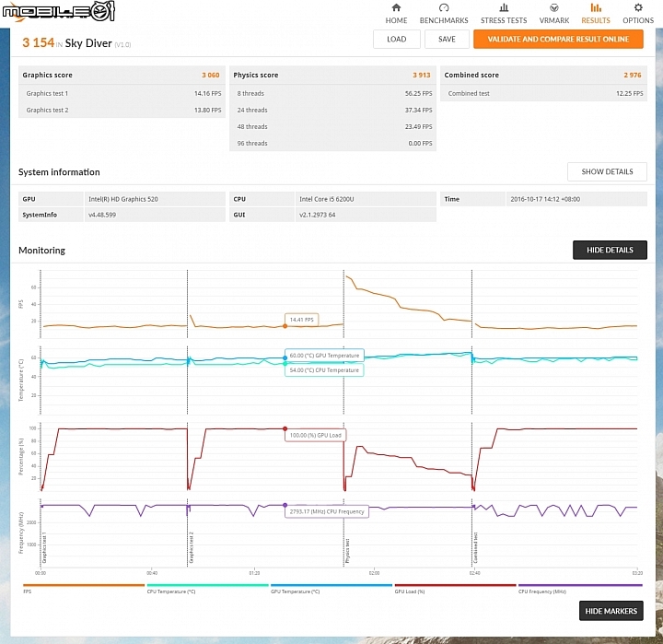The image size is (663, 644).
Task: Click SHOW DETAILS for System information
Action: tap(607, 171)
